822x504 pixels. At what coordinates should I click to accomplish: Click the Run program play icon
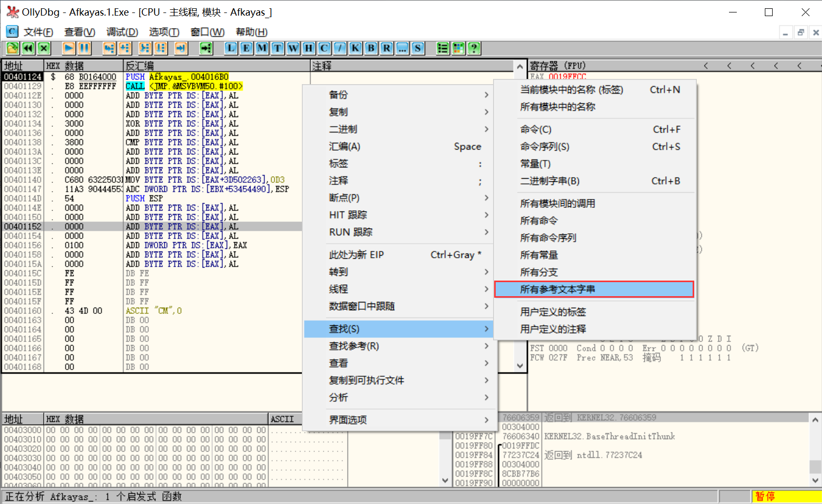point(69,48)
